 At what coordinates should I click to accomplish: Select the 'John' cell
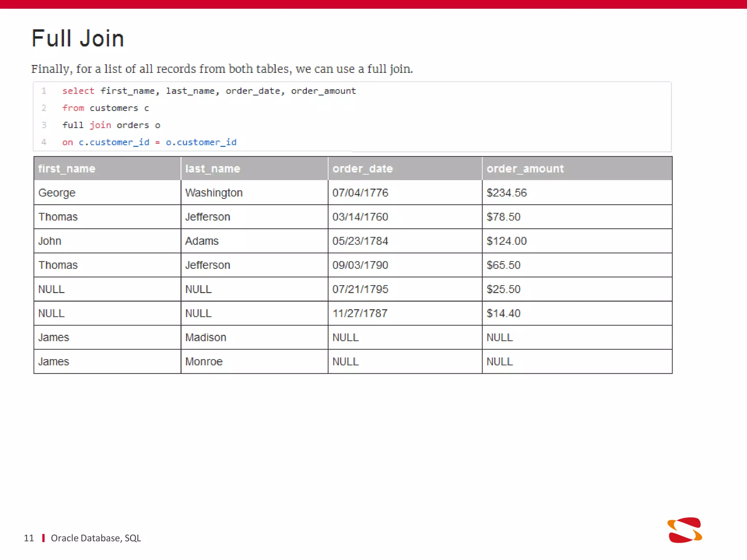(x=107, y=241)
